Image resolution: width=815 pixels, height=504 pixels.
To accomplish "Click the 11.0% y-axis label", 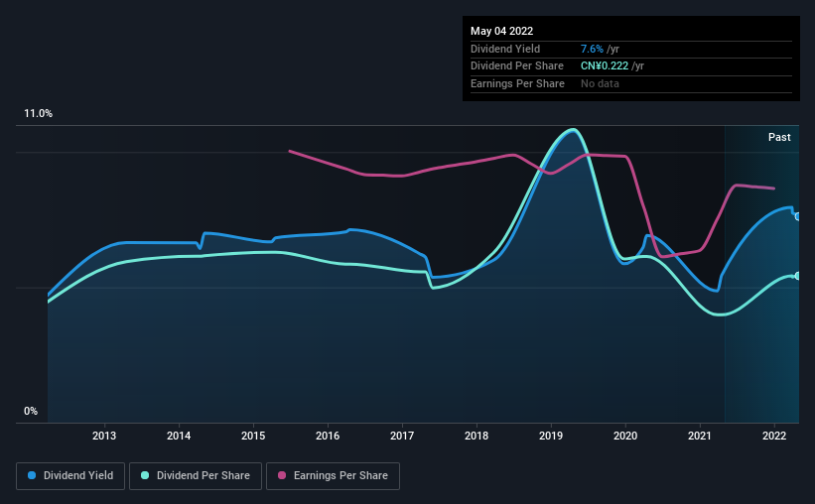I will click(39, 114).
